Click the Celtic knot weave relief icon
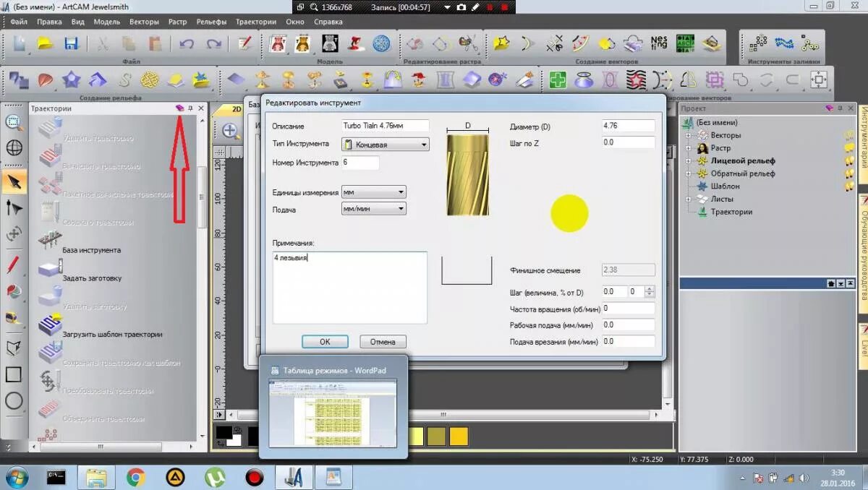The width and height of the screenshot is (868, 490). (150, 79)
